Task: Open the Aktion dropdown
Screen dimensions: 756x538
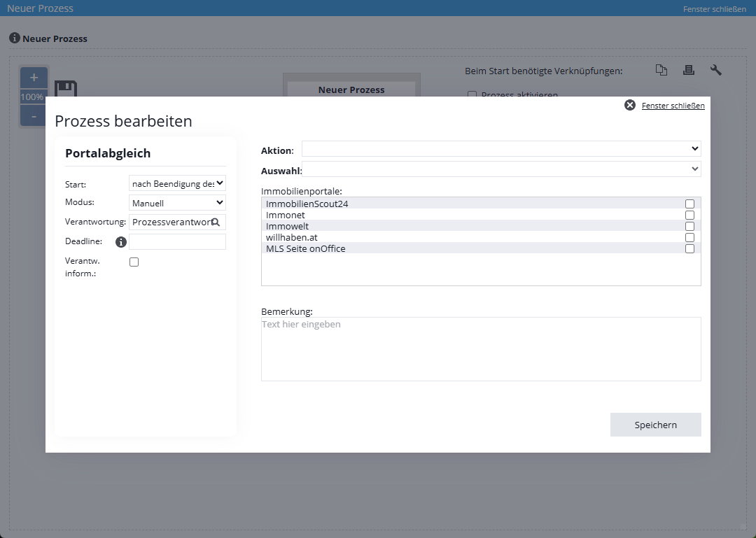Action: tap(500, 148)
